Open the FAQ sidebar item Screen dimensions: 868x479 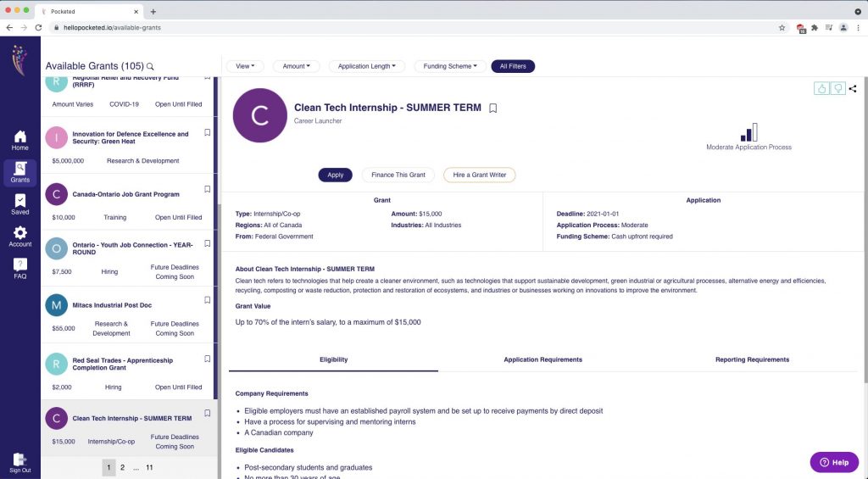20,269
